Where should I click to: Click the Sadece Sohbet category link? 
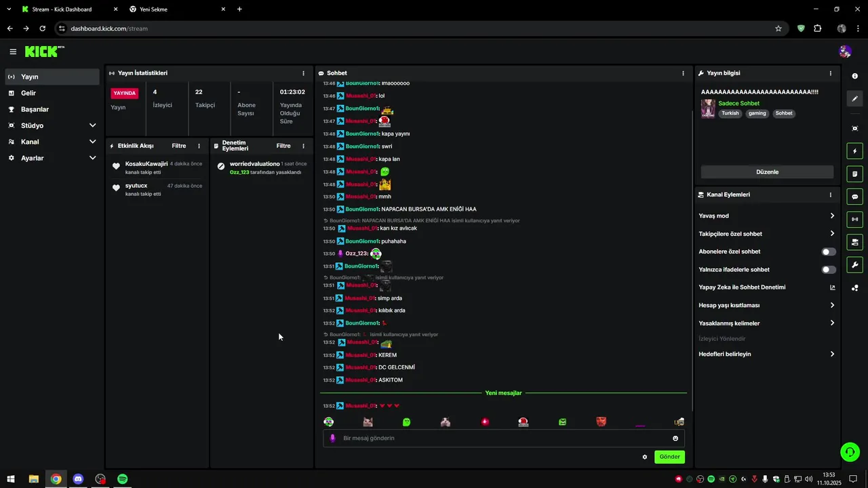tap(738, 104)
